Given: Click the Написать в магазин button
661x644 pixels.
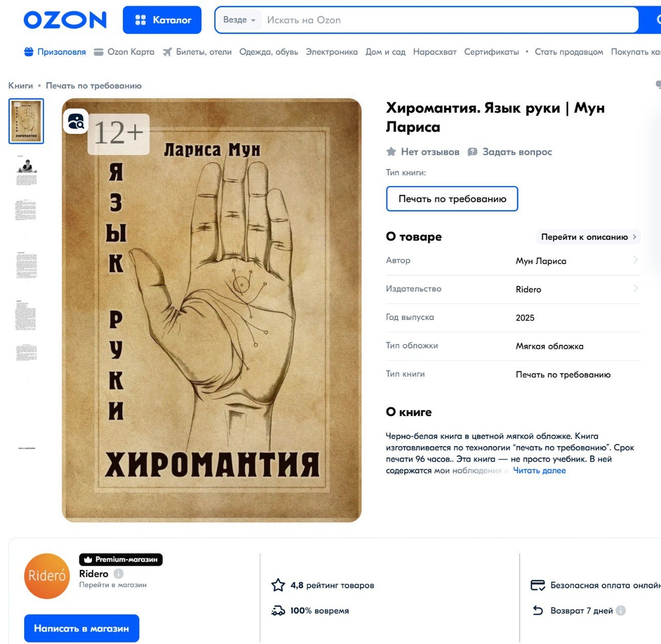Looking at the screenshot, I should coord(82,628).
